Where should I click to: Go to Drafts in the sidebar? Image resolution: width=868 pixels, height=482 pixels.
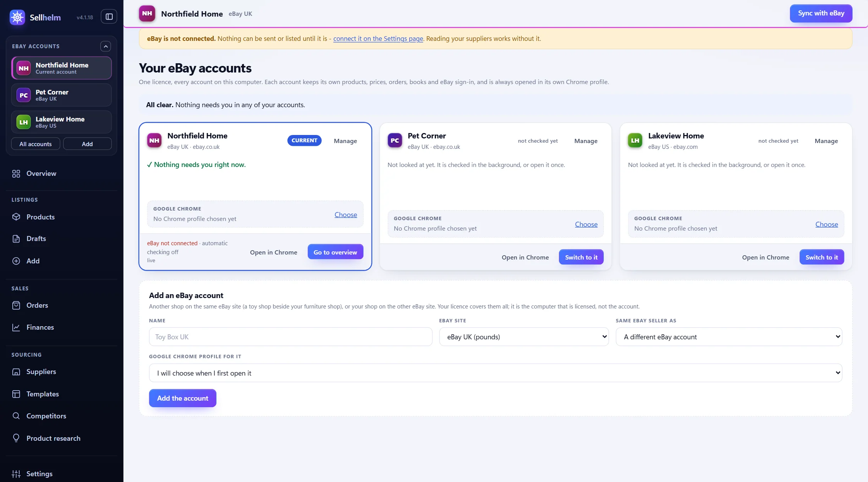[62, 239]
